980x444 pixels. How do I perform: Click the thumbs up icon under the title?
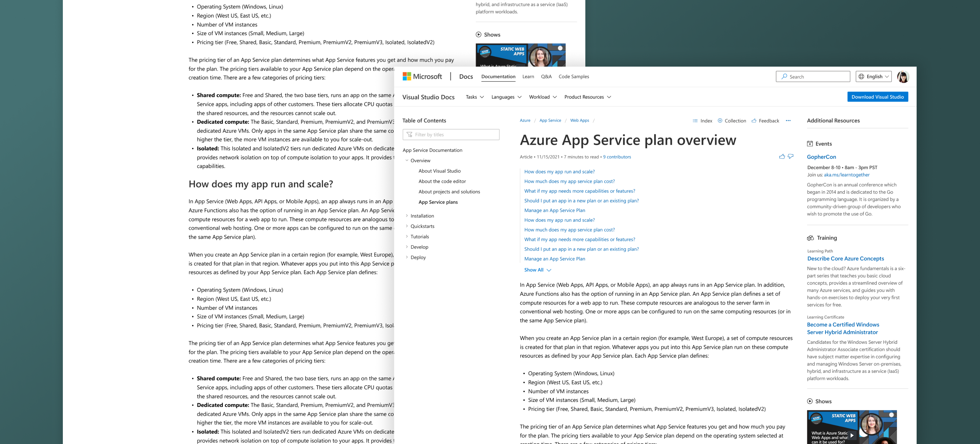(782, 156)
